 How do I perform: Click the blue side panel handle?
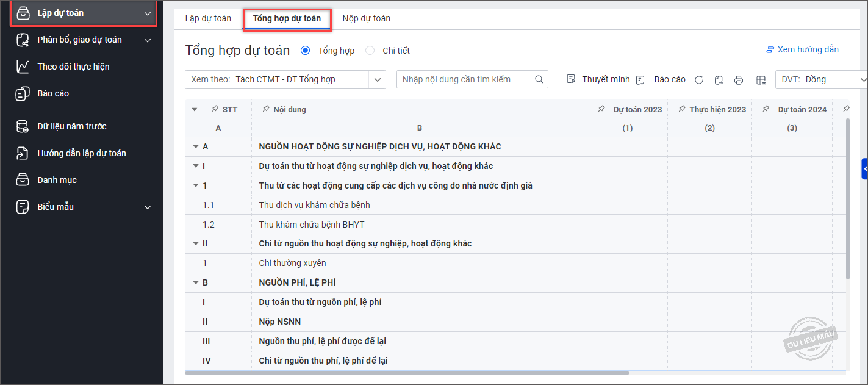(864, 169)
